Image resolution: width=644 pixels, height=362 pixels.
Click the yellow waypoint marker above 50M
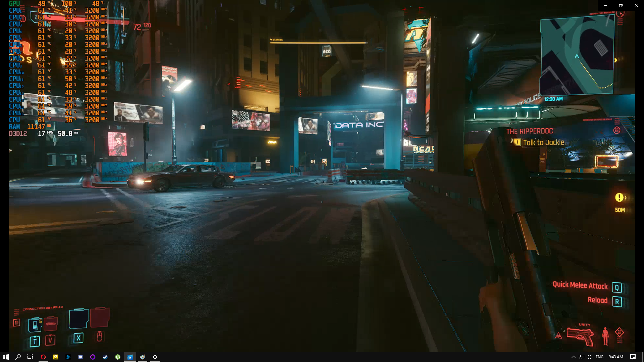tap(619, 197)
